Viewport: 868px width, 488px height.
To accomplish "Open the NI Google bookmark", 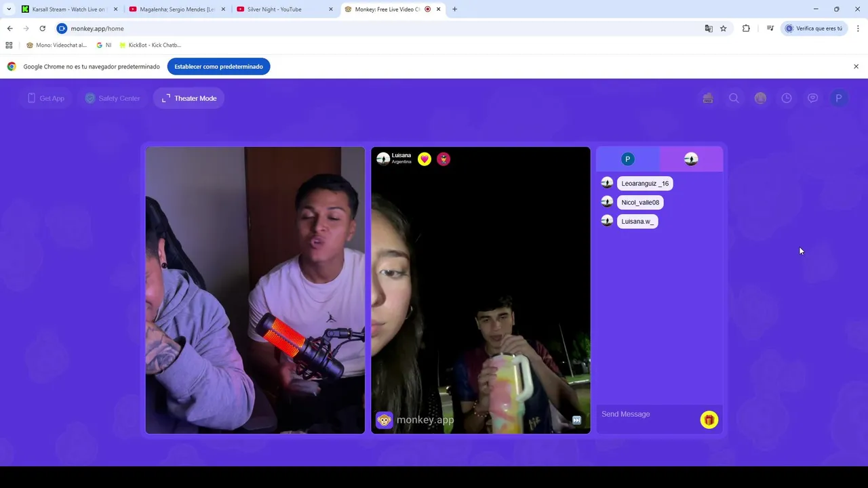I will pyautogui.click(x=104, y=45).
